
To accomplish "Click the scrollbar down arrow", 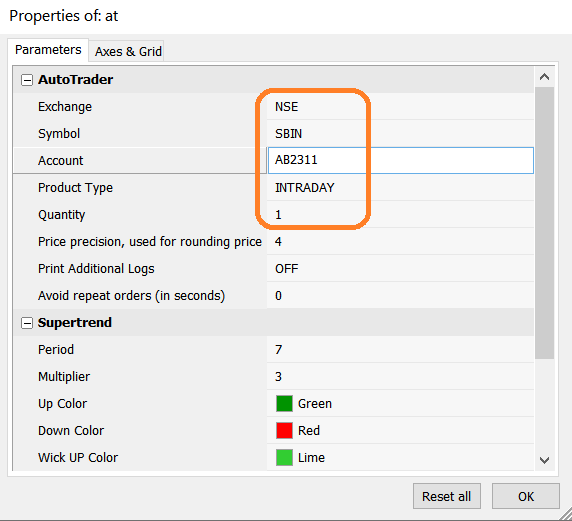I will click(x=544, y=460).
